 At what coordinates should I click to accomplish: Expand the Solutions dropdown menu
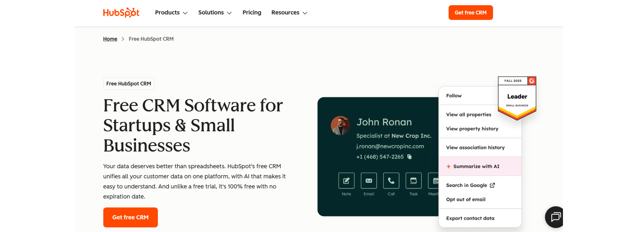[215, 13]
